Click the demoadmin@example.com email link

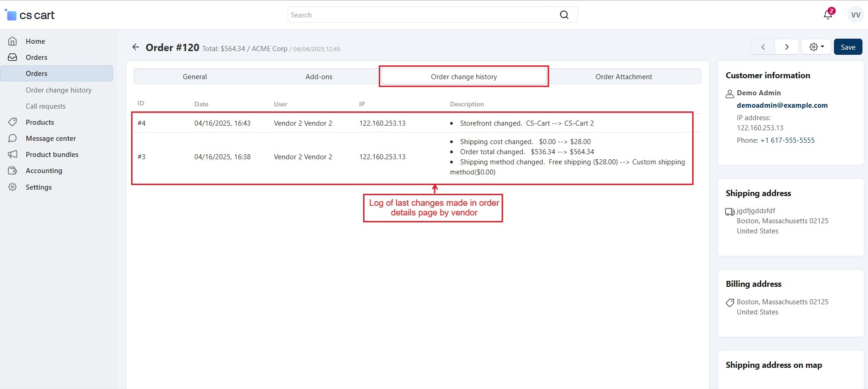(782, 105)
